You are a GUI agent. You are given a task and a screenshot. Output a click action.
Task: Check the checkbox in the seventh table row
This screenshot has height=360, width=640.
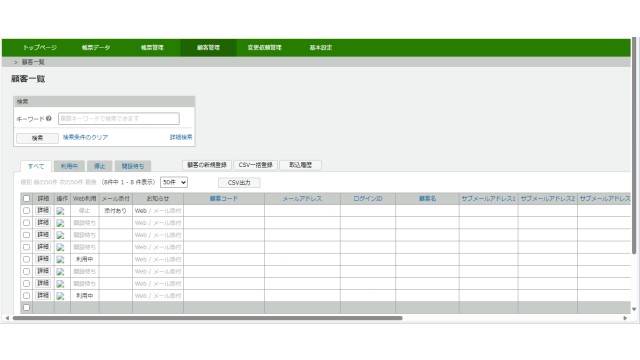pos(27,283)
